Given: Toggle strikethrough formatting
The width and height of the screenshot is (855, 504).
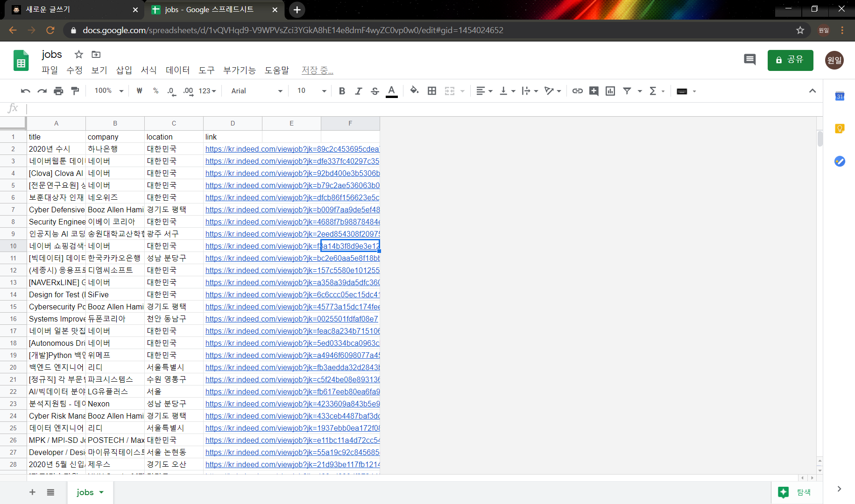Looking at the screenshot, I should click(x=375, y=91).
